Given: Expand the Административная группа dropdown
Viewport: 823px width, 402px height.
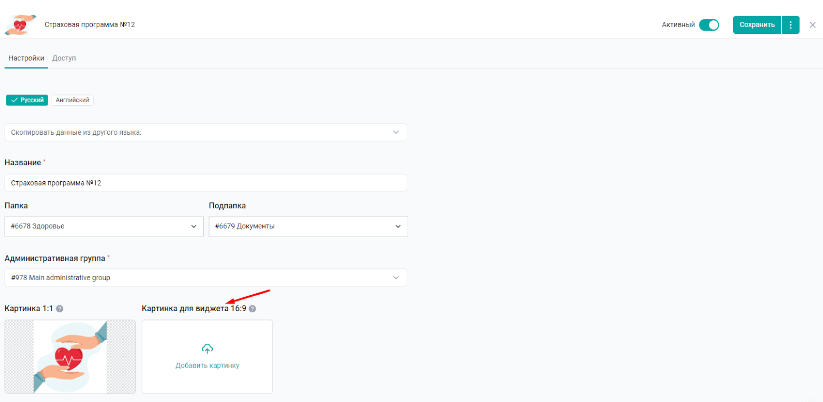Looking at the screenshot, I should click(205, 277).
